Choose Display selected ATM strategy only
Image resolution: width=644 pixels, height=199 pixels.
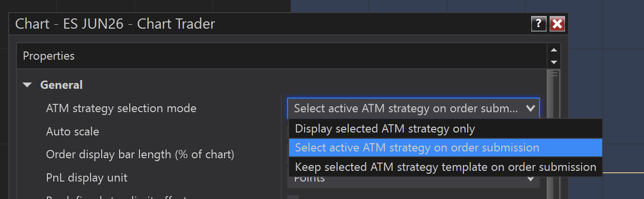(x=385, y=129)
